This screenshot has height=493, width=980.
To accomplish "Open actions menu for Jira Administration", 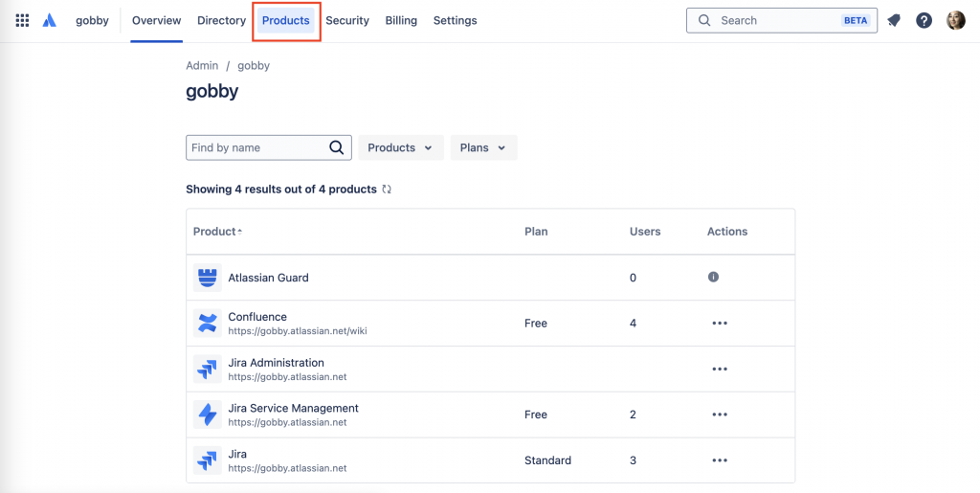I will 720,369.
